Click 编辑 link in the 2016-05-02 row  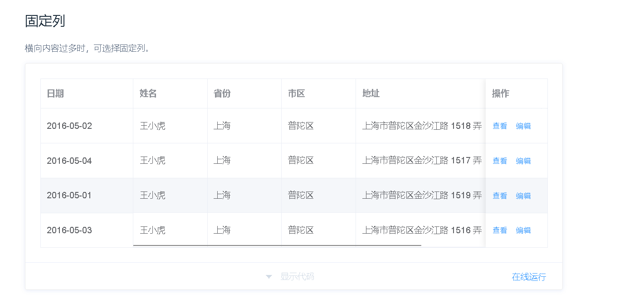[x=523, y=126]
